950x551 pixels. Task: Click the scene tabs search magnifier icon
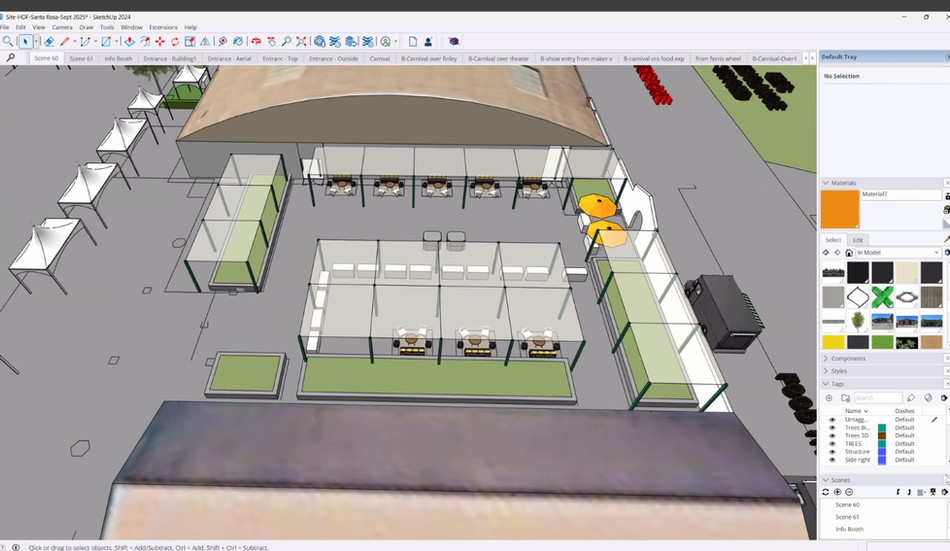10,58
